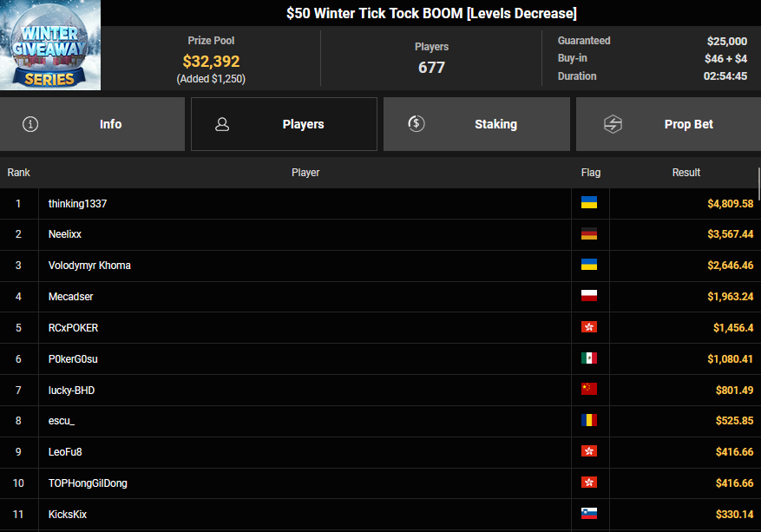The height and width of the screenshot is (532, 761).
Task: Click the Romania flag next to escu_
Action: tap(589, 422)
